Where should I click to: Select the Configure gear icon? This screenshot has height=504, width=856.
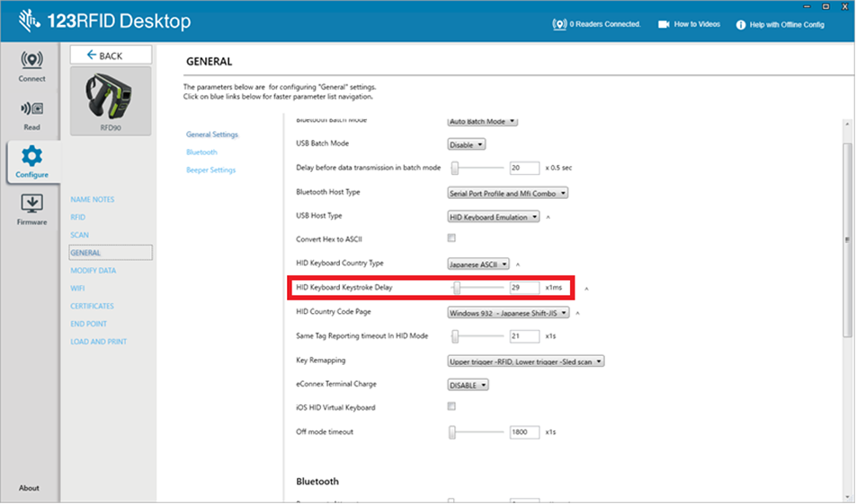[x=32, y=156]
